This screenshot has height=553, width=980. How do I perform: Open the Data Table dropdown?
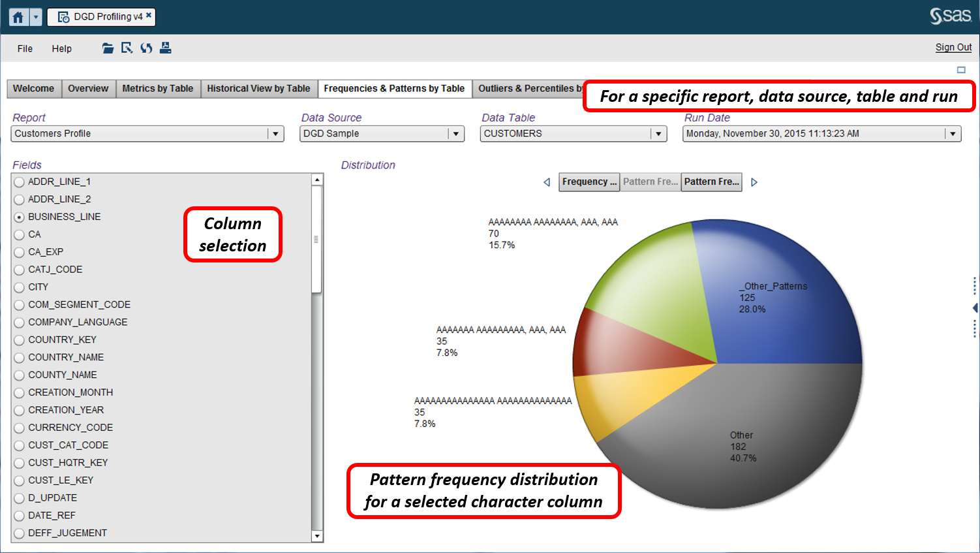660,133
